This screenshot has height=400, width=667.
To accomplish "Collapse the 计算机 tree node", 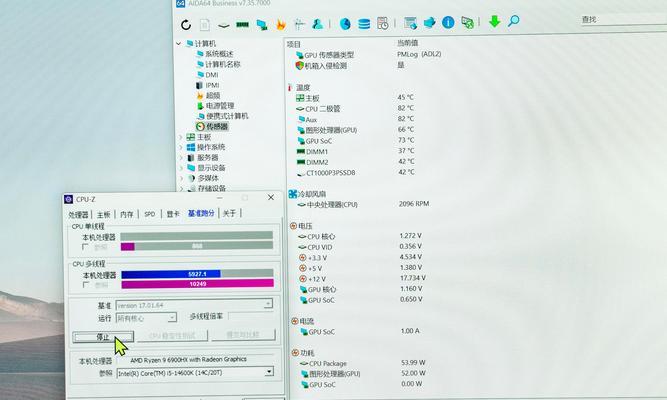I will (179, 43).
